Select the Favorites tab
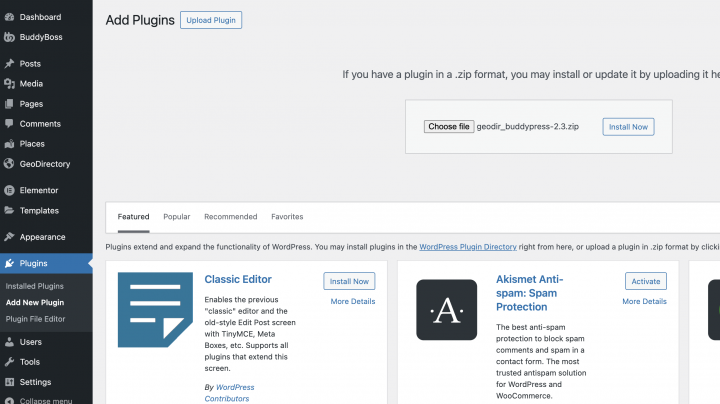Screen dimensions: 720x404 point(287,217)
